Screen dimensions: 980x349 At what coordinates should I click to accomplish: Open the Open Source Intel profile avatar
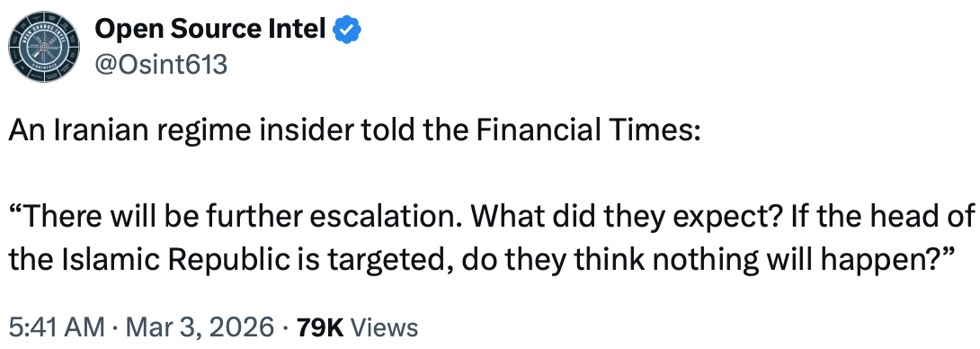point(44,46)
